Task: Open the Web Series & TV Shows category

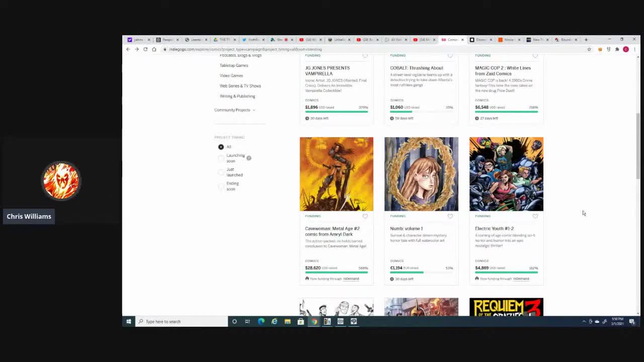Action: coord(240,86)
